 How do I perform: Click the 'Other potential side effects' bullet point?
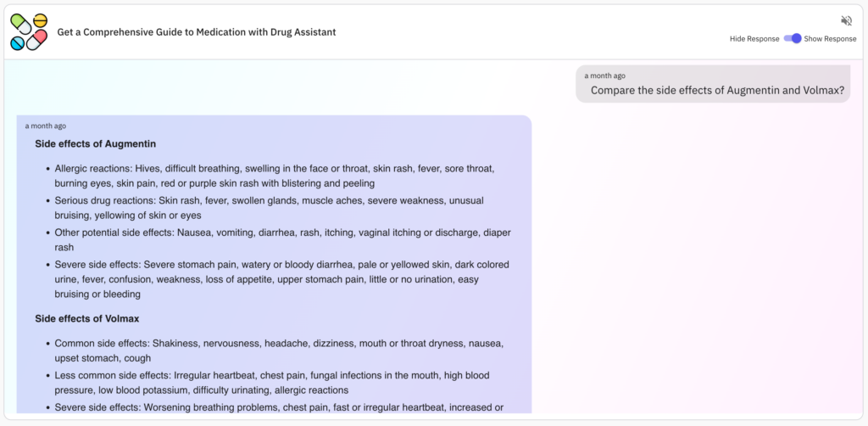283,240
